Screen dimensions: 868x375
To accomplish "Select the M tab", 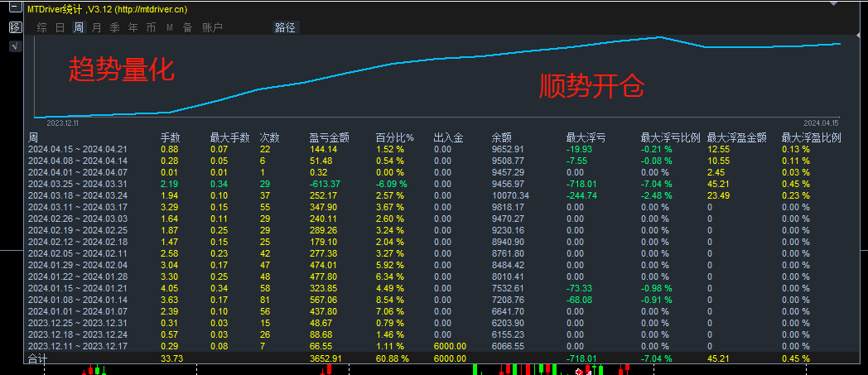I will coord(170,27).
